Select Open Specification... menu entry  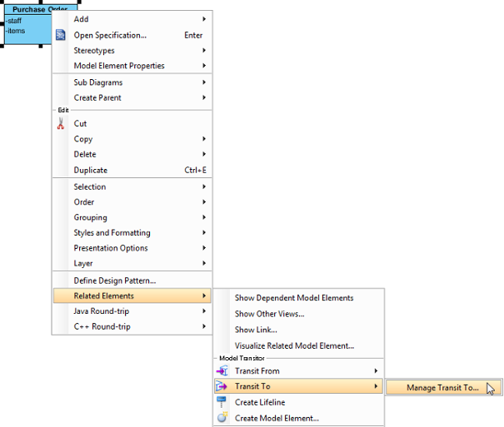point(132,35)
